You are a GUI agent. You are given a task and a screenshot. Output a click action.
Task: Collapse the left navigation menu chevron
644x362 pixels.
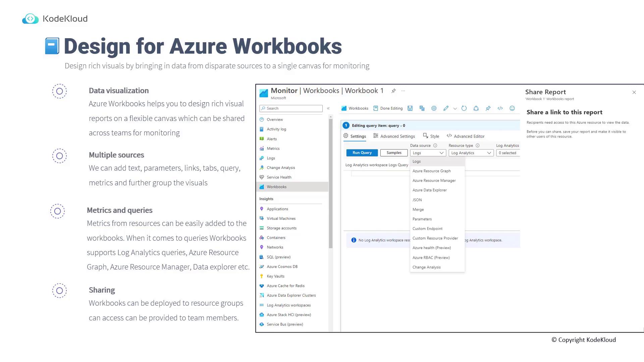[x=328, y=108]
